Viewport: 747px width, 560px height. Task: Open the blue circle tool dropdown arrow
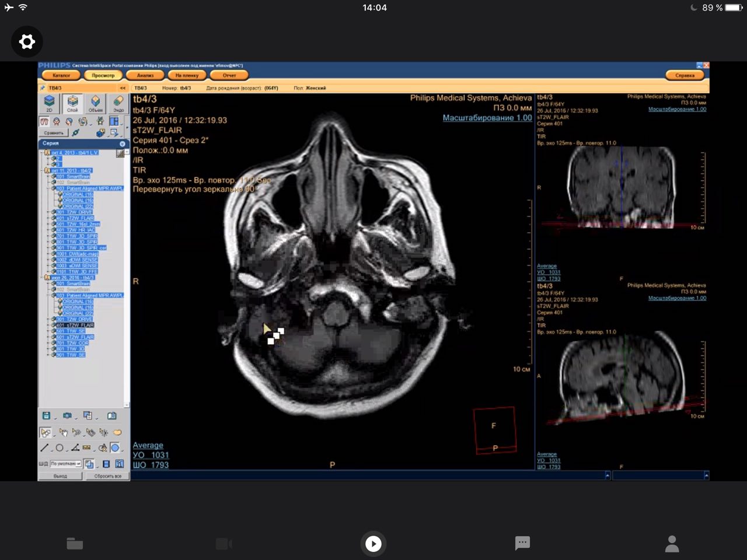click(123, 450)
